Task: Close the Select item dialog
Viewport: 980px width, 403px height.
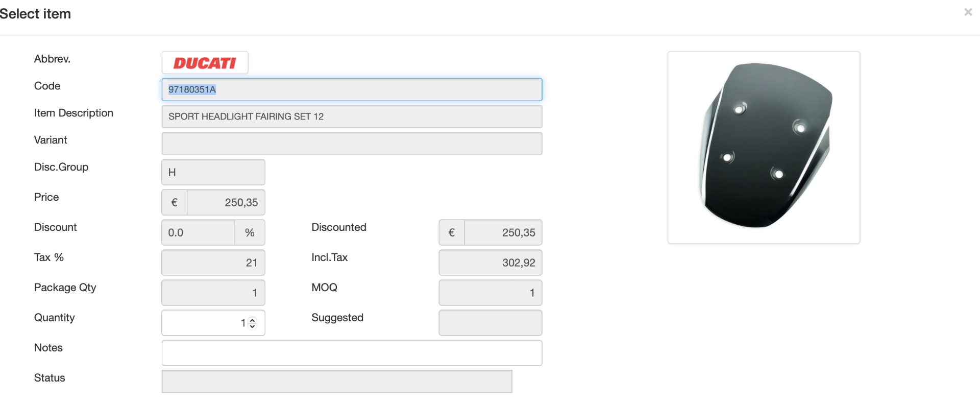Action: point(968,12)
